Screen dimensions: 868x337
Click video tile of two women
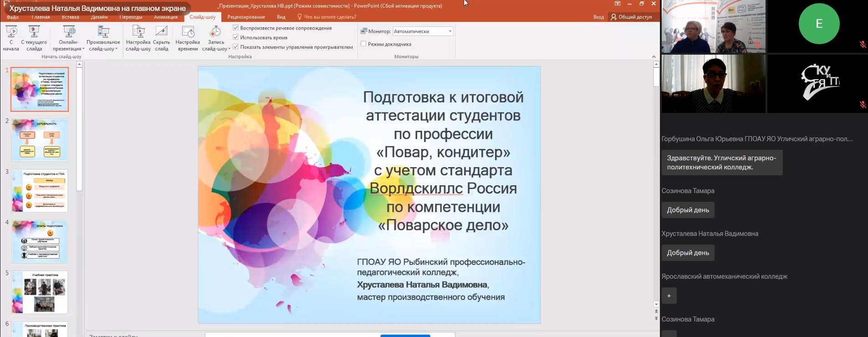(x=713, y=26)
